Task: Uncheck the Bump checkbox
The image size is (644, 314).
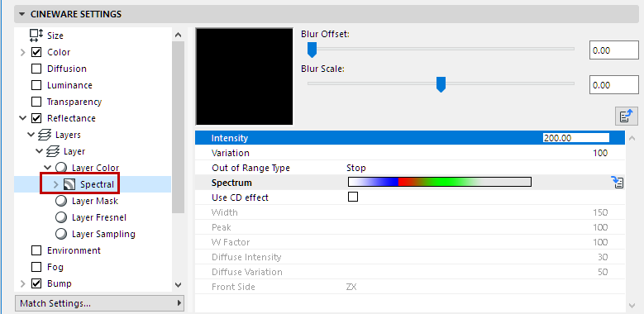Action: tap(36, 283)
